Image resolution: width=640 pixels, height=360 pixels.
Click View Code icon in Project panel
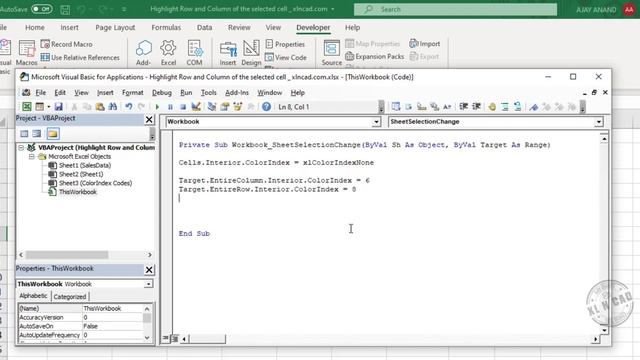(24, 134)
